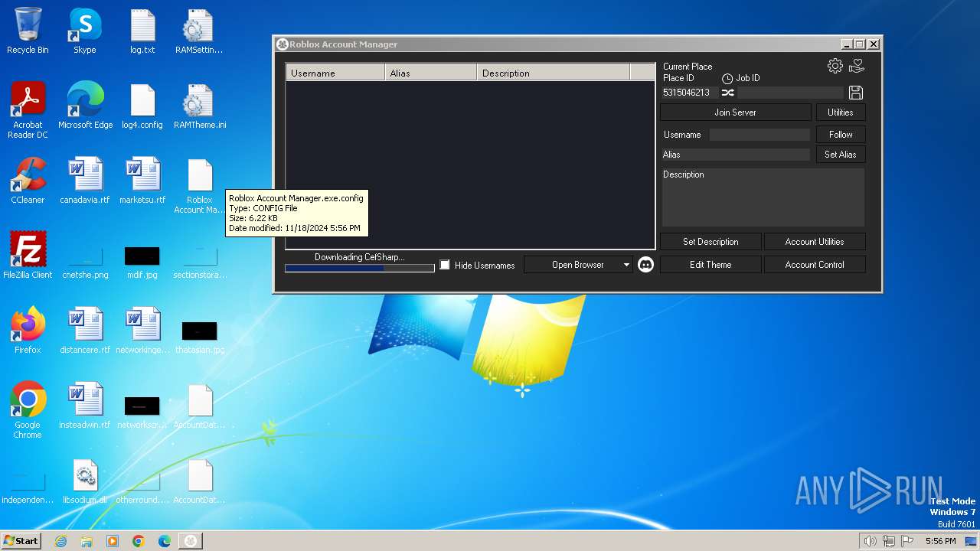Select the cnetshe.png desktop file
980x551 pixels.
click(x=85, y=262)
